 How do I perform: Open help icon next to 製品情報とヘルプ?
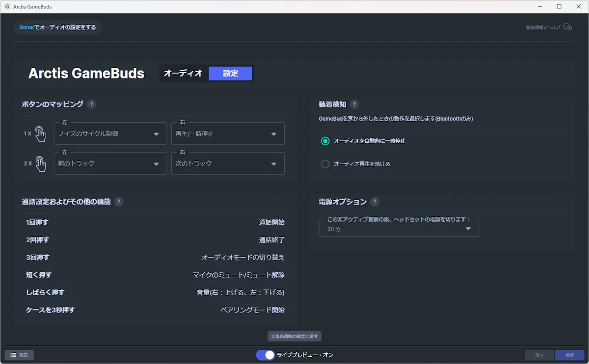(x=568, y=27)
